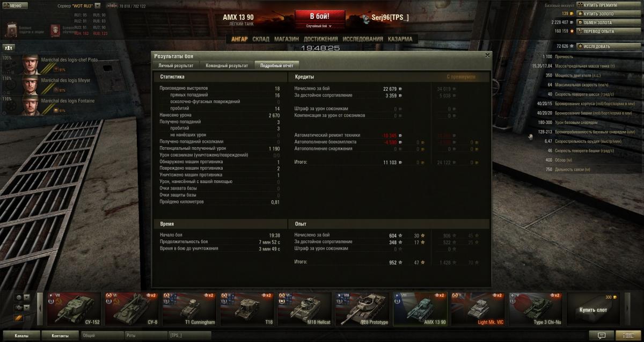Click the battle training booklet icon

pos(55,30)
